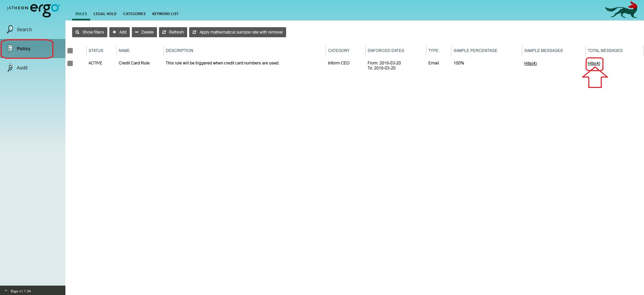
Task: Click the Search label in sidebar
Action: click(x=24, y=30)
